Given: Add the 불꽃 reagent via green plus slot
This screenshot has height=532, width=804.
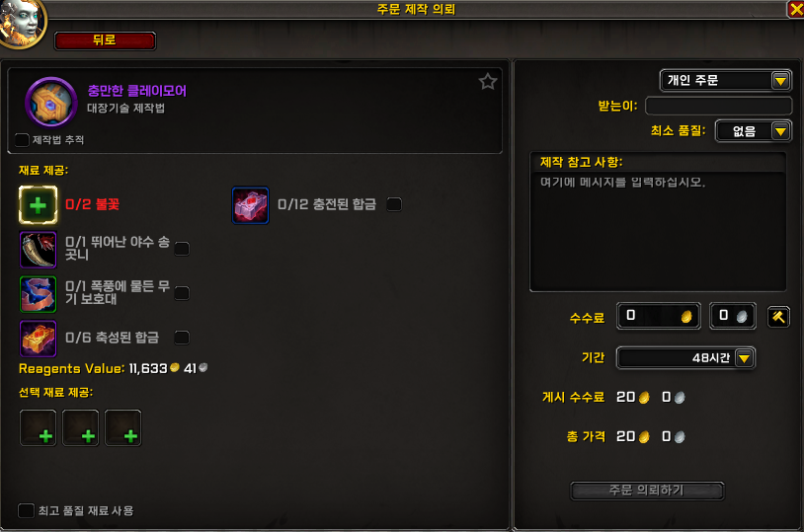Looking at the screenshot, I should [x=38, y=205].
